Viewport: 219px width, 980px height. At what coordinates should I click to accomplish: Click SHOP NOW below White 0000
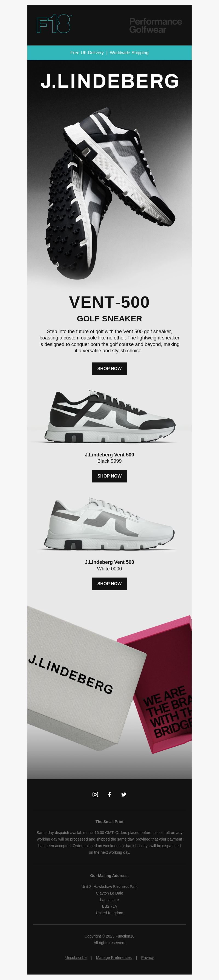click(x=109, y=584)
